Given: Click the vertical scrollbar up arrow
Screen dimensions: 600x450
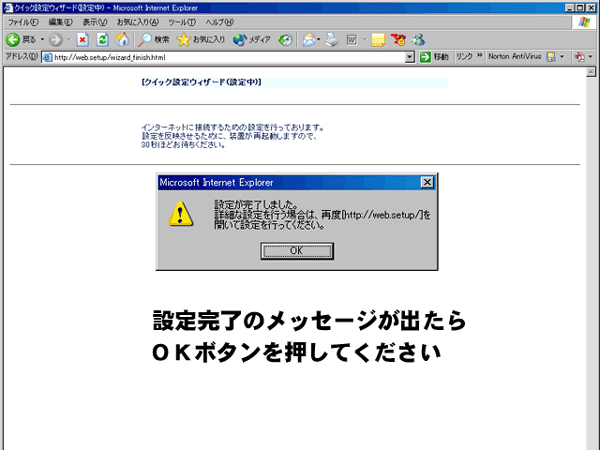Looking at the screenshot, I should click(591, 72).
